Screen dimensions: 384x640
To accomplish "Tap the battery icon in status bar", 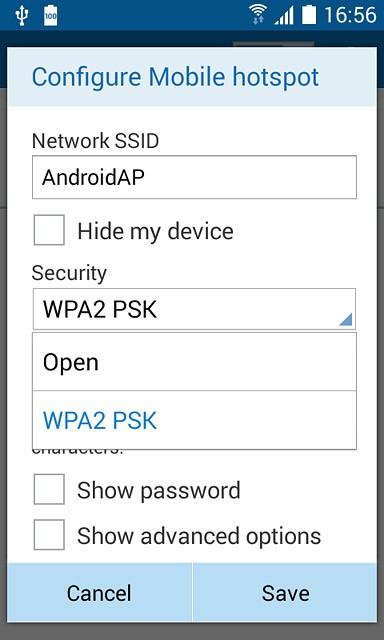I will click(309, 16).
